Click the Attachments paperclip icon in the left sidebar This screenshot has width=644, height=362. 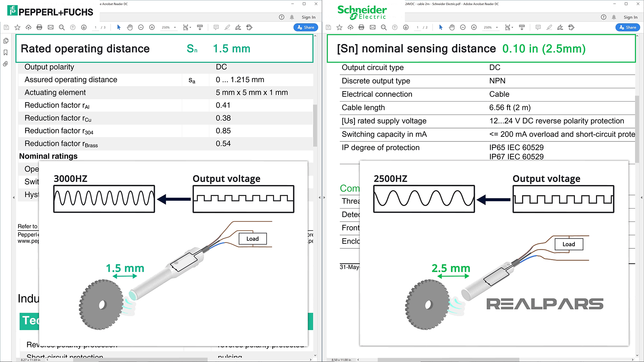tap(5, 64)
